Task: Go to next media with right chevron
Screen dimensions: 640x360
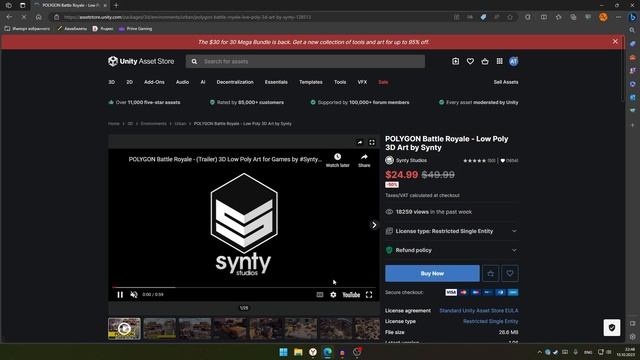Action: pos(374,225)
